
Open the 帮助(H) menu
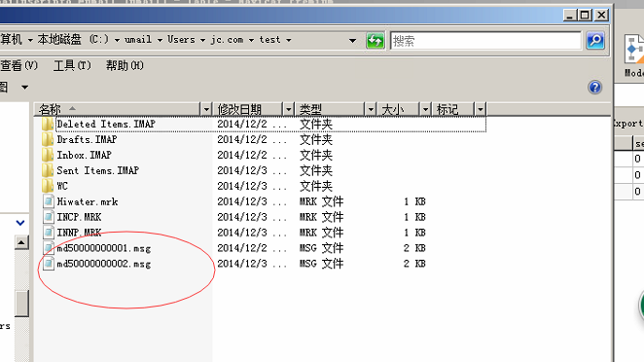pos(125,65)
